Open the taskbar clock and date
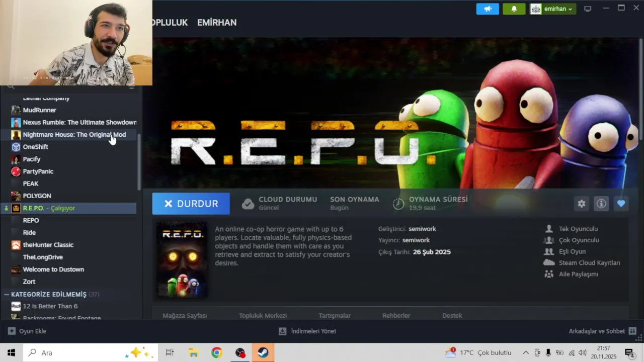The image size is (644, 362). 604,352
